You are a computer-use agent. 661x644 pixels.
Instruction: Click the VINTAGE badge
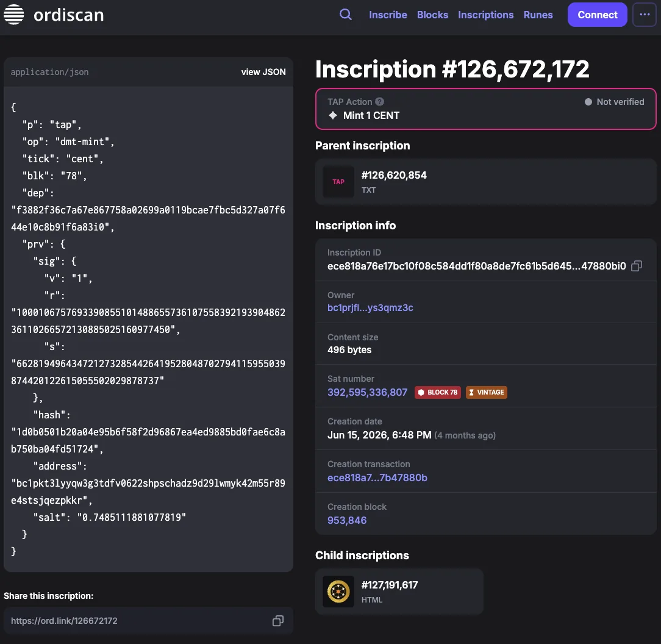tap(487, 392)
